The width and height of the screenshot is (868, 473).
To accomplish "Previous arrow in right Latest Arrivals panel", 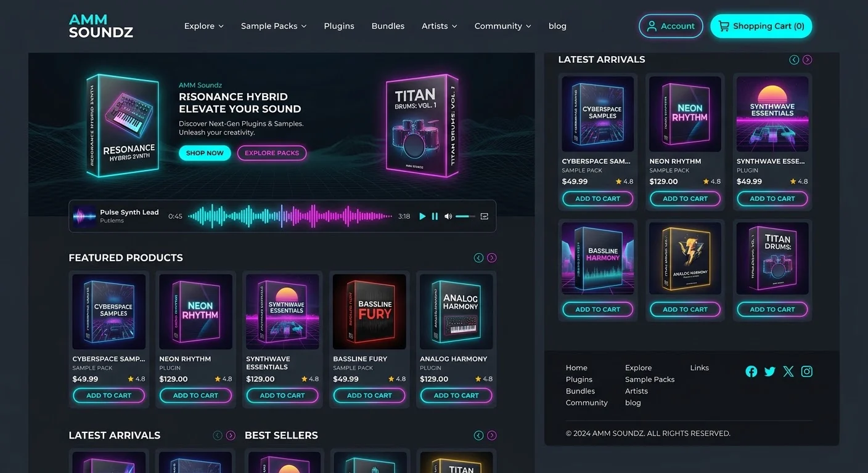I will pos(794,60).
